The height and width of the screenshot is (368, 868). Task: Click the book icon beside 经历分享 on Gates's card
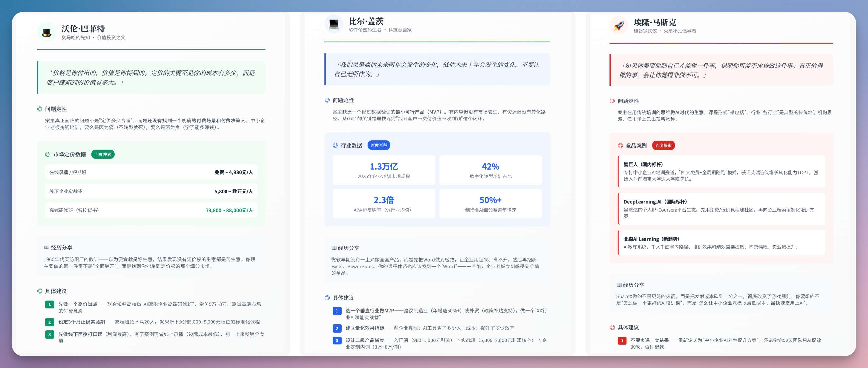pyautogui.click(x=334, y=248)
